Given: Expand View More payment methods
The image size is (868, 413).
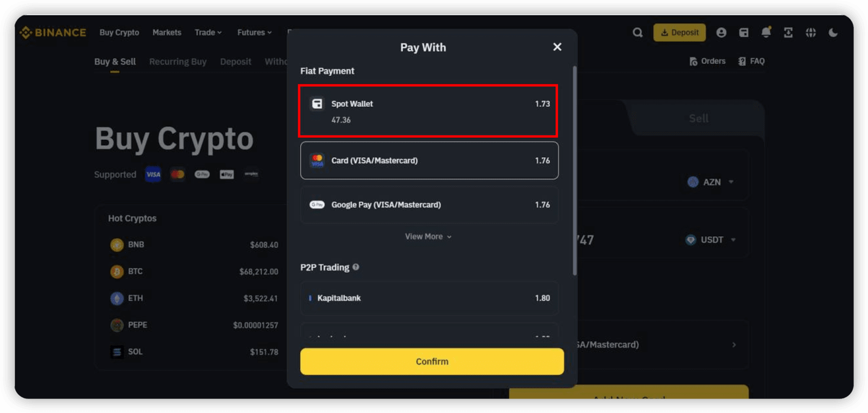Looking at the screenshot, I should [428, 236].
